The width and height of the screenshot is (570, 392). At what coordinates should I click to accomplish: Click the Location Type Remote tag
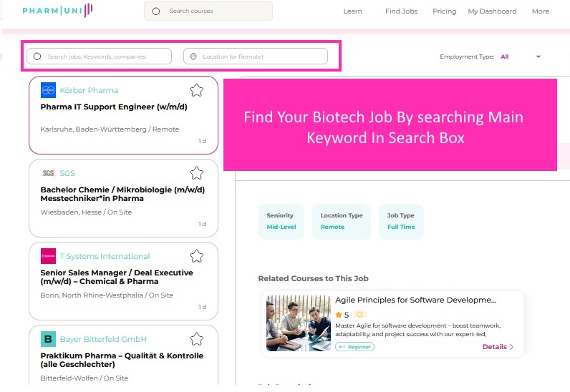(x=342, y=221)
